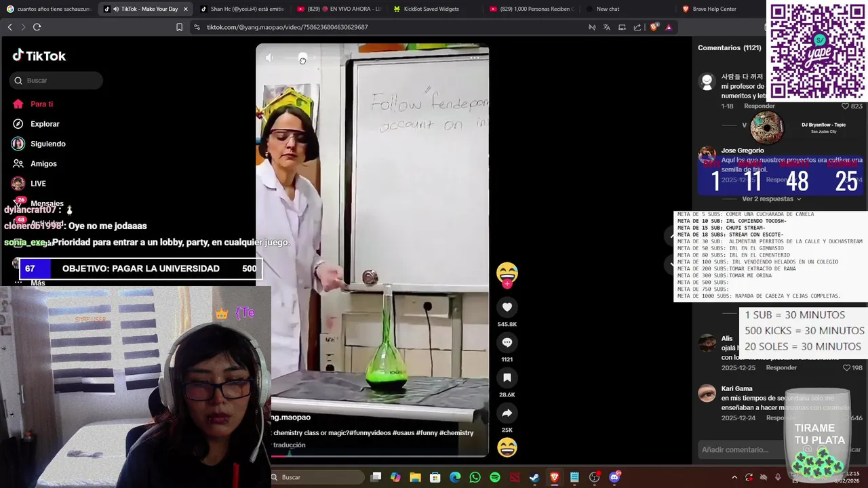
Task: Open the video three-dots options menu
Action: point(475,58)
